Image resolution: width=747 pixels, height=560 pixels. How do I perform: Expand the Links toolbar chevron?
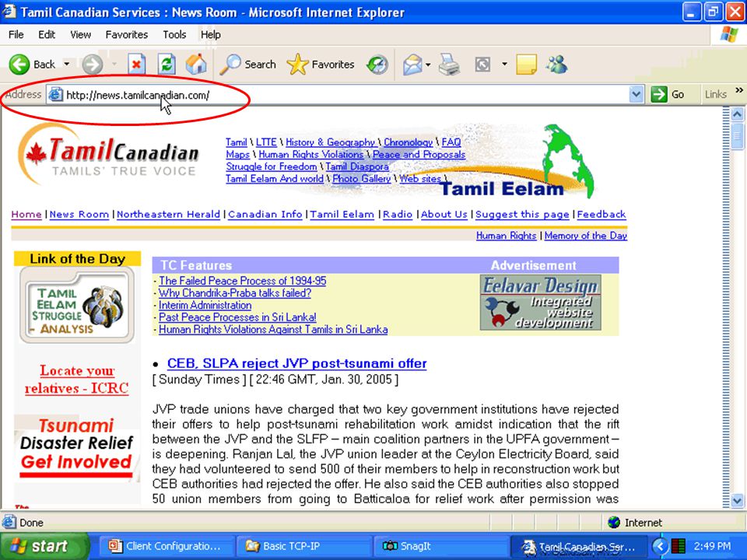pyautogui.click(x=739, y=90)
